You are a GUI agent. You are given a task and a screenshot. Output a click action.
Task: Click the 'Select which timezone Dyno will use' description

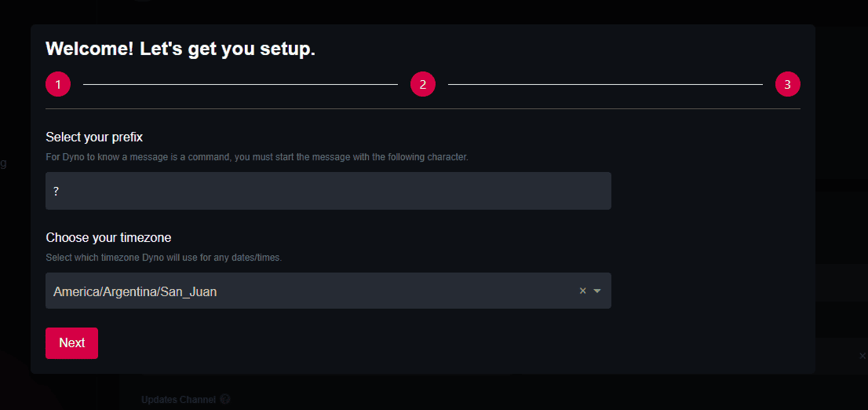point(164,258)
